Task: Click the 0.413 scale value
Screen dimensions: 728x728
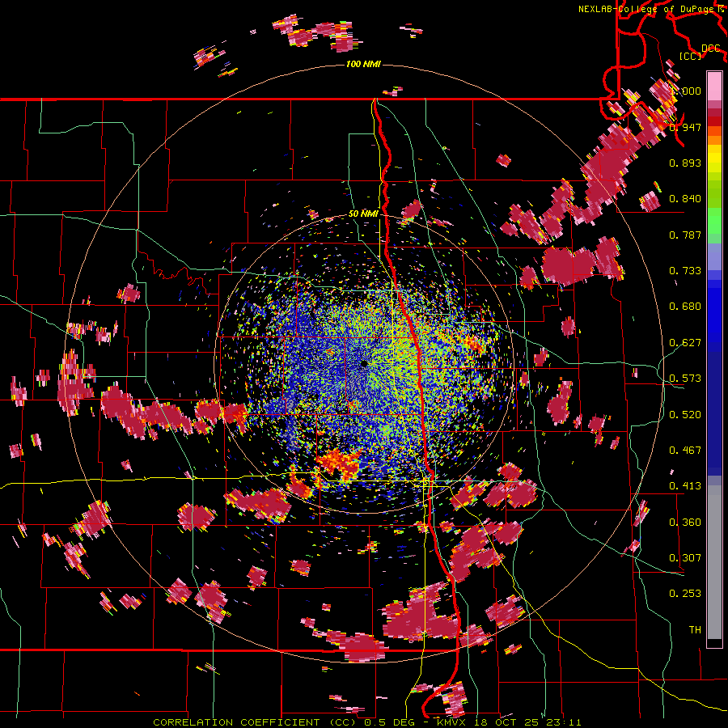Action: pyautogui.click(x=685, y=486)
